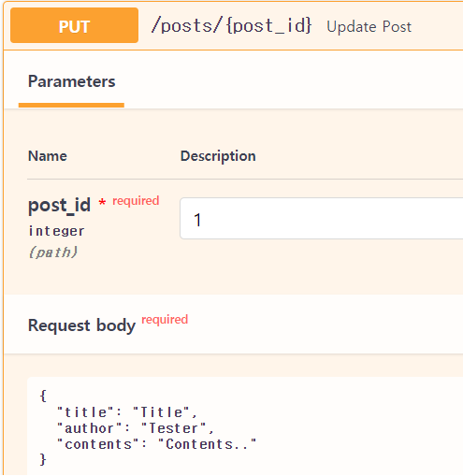Click the Name column header
This screenshot has height=476, width=463.
pyautogui.click(x=48, y=156)
